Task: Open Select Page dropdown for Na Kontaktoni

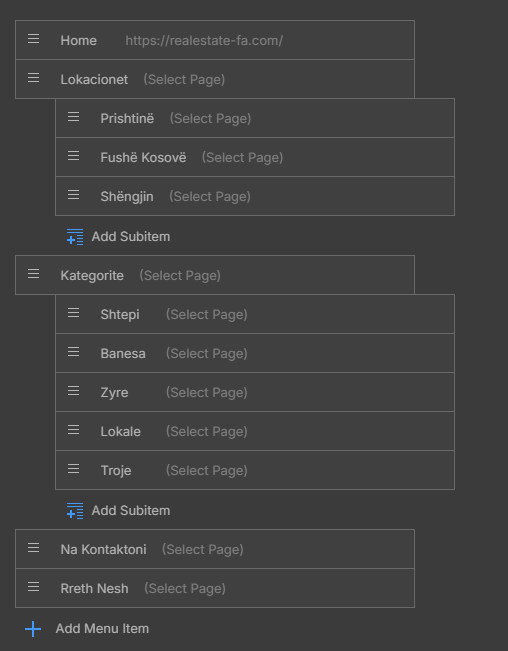Action: (x=202, y=549)
